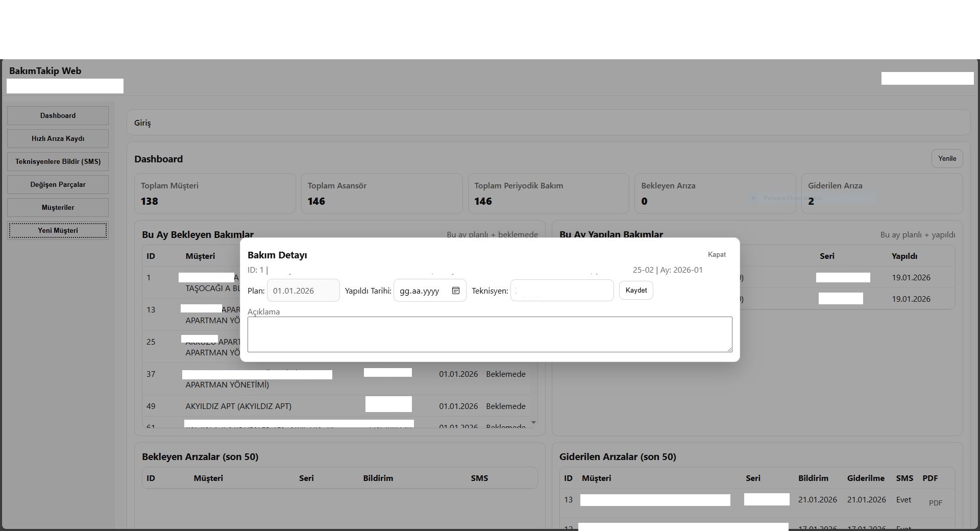Navigate to Müşteriler

pyautogui.click(x=58, y=207)
